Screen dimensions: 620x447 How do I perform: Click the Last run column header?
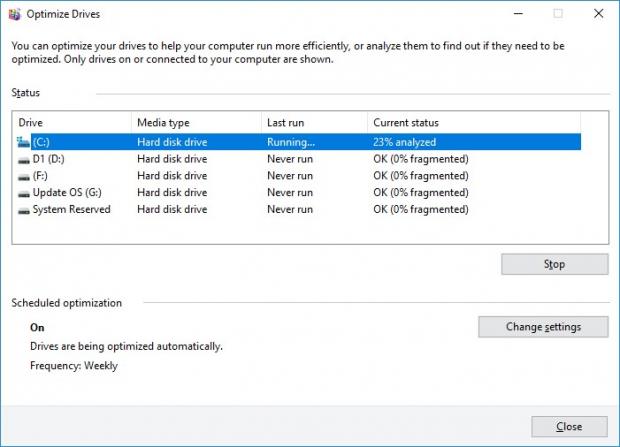[x=313, y=122]
